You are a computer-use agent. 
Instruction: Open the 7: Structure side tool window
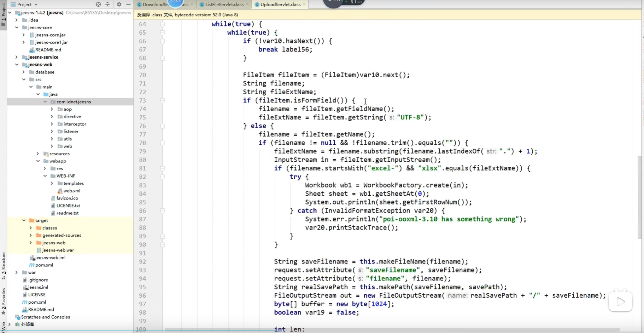(x=4, y=266)
